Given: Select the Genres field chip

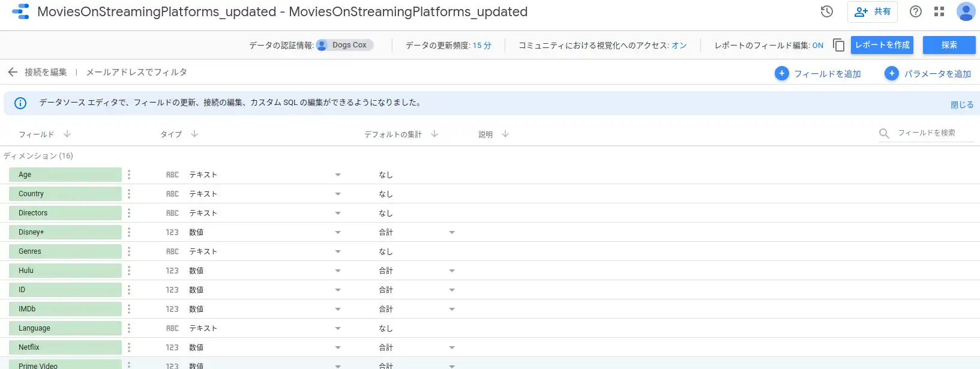Looking at the screenshot, I should click(65, 251).
